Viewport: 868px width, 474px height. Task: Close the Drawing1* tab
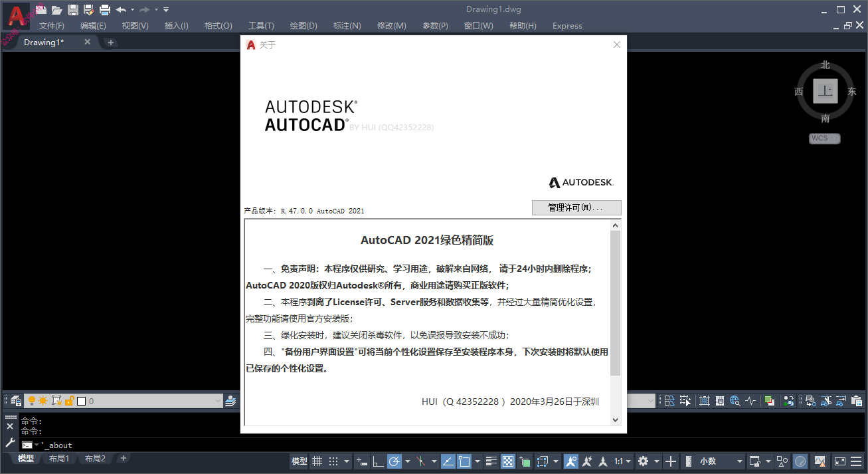[87, 42]
